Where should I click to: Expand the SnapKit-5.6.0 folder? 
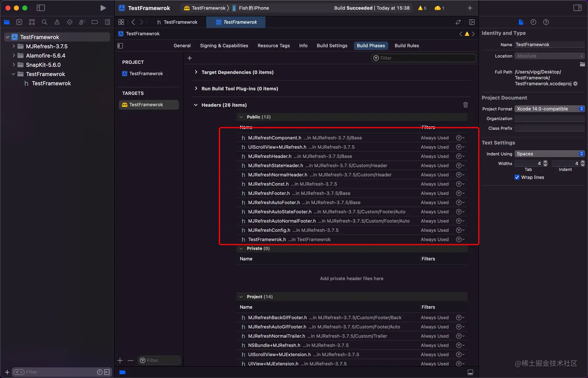(x=14, y=65)
